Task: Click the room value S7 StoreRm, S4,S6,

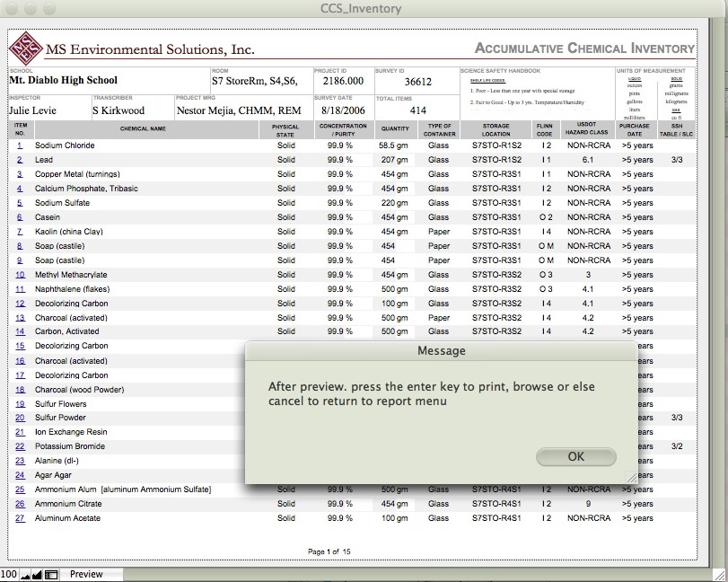Action: point(255,81)
